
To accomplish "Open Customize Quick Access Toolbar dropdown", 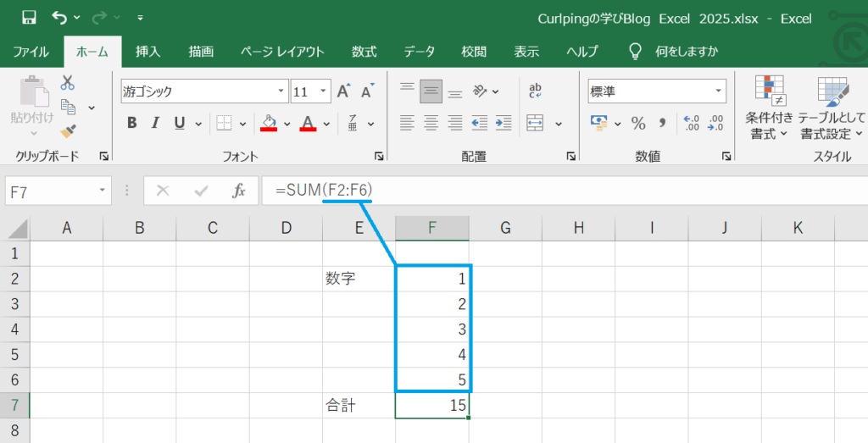I will click(x=140, y=19).
